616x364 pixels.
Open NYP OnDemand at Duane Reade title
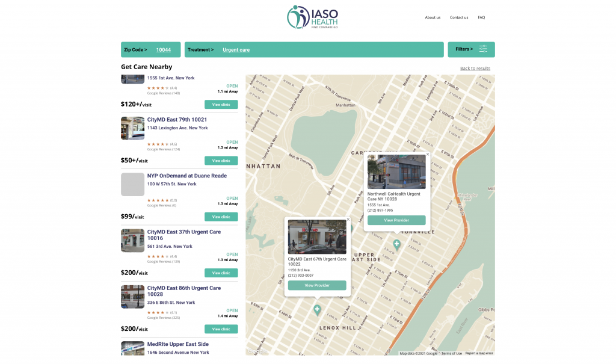coord(186,176)
